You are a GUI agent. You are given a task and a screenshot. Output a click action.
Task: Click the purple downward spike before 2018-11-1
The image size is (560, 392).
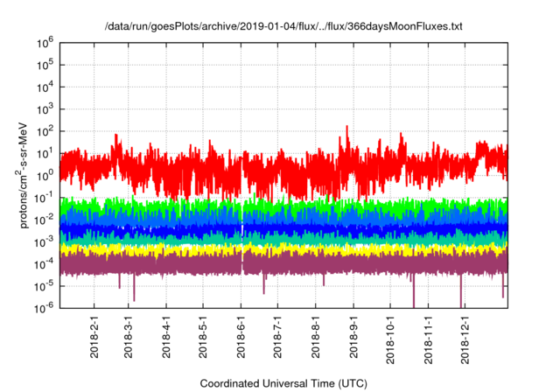[x=414, y=291]
